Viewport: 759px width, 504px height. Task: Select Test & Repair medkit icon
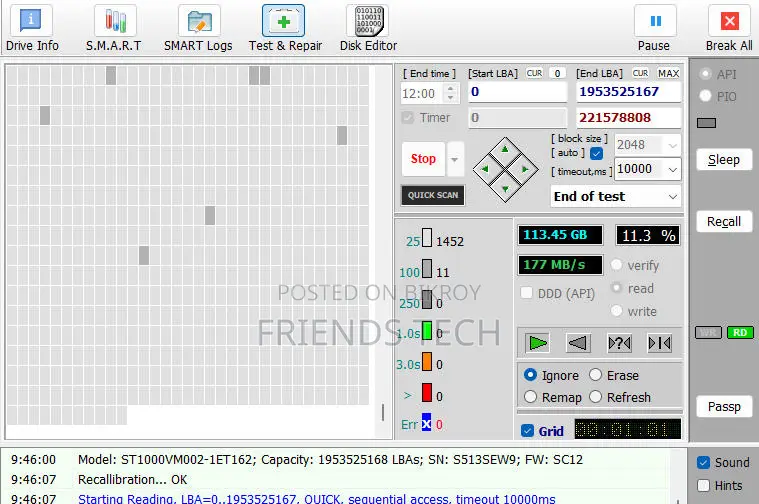(284, 21)
